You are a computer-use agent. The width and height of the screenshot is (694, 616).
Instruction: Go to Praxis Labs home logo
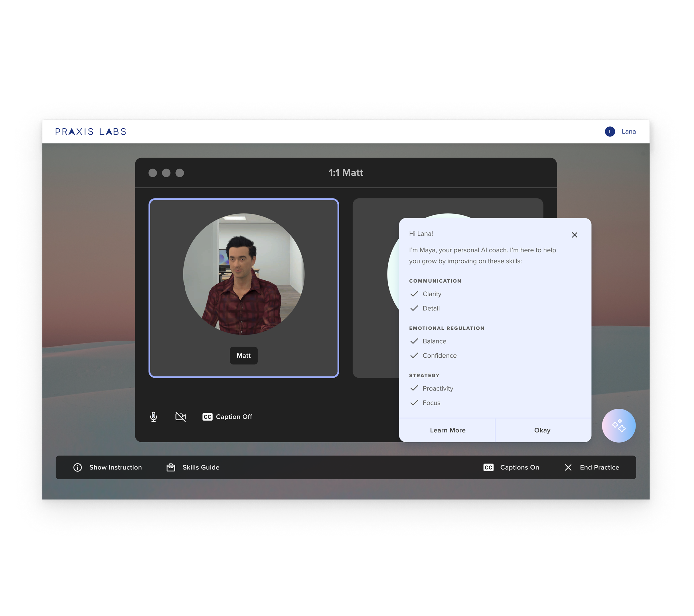91,132
